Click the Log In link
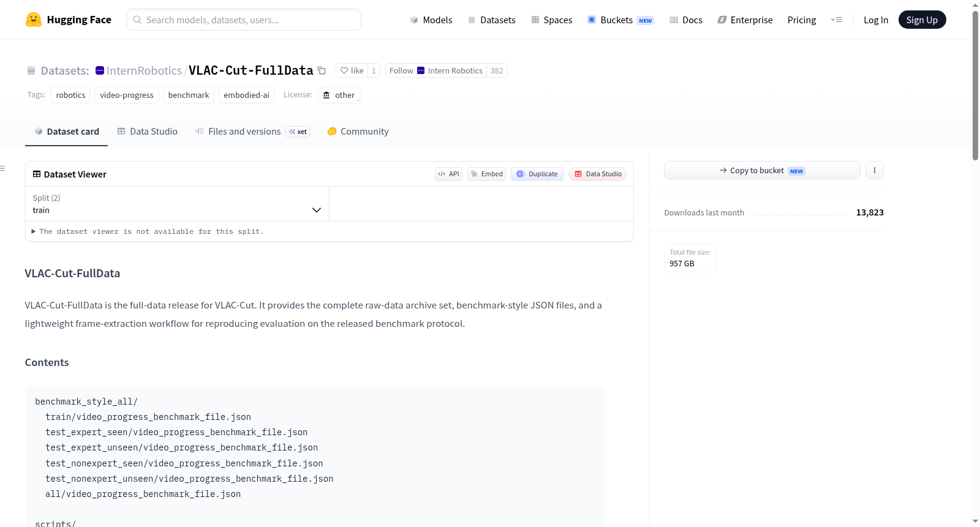Image resolution: width=980 pixels, height=527 pixels. 876,20
